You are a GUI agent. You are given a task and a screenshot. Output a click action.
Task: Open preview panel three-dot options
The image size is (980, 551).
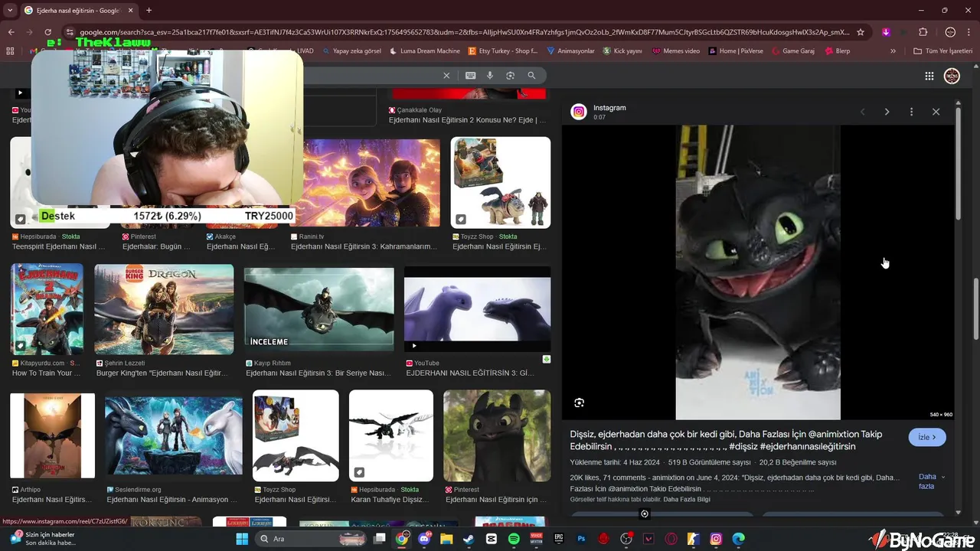coord(911,112)
